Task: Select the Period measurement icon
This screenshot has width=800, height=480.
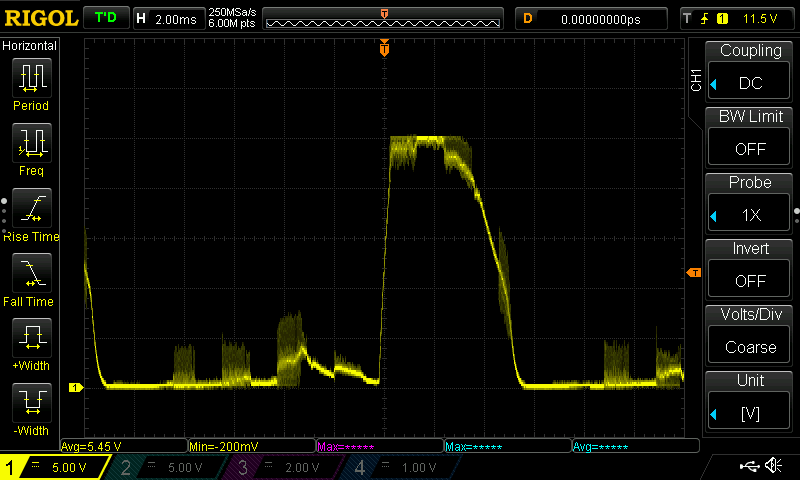Action: click(30, 78)
